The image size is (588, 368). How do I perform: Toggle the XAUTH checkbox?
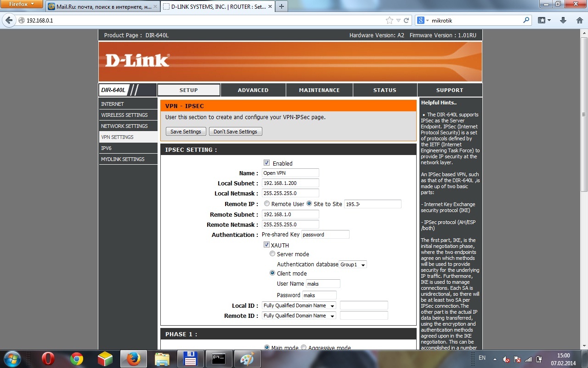point(266,245)
